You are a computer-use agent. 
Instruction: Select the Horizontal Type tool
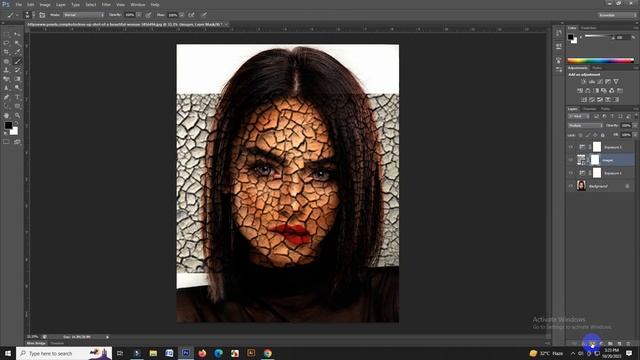point(17,97)
